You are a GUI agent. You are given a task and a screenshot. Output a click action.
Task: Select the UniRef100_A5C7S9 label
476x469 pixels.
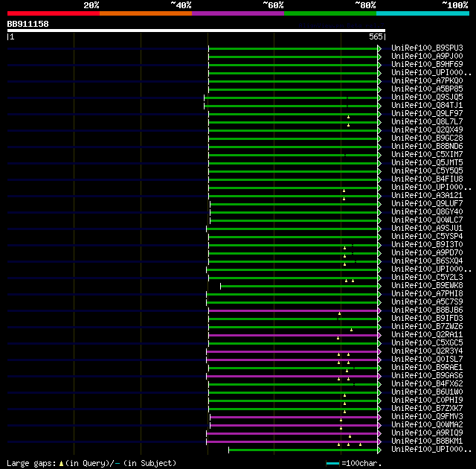pos(427,302)
